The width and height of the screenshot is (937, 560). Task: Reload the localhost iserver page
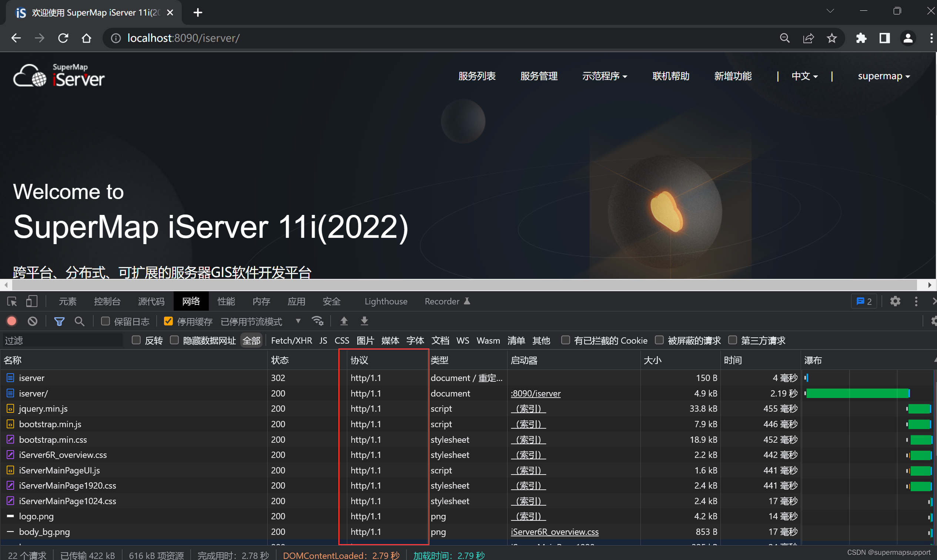63,38
